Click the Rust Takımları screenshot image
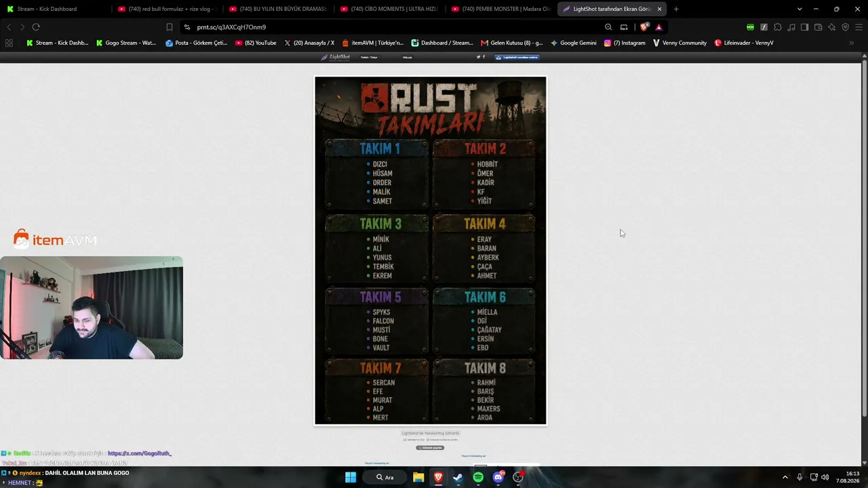 (431, 251)
